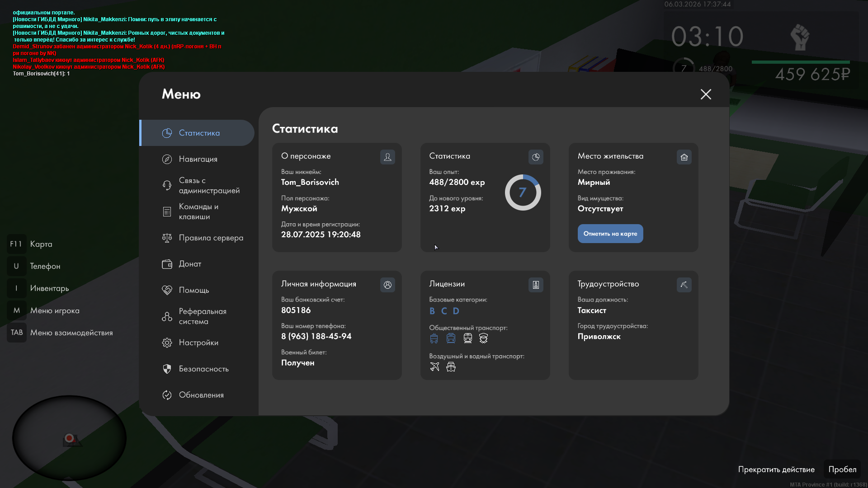Click the category B license letter
868x488 pixels.
[432, 311]
